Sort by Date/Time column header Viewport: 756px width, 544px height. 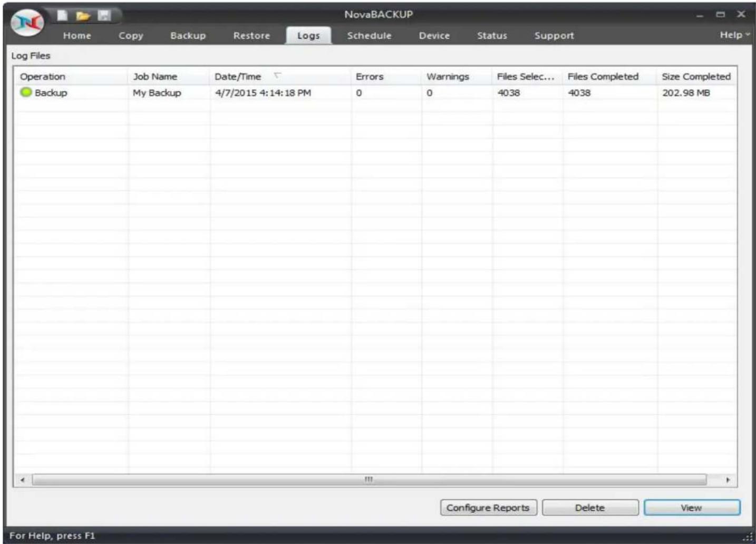(x=280, y=76)
